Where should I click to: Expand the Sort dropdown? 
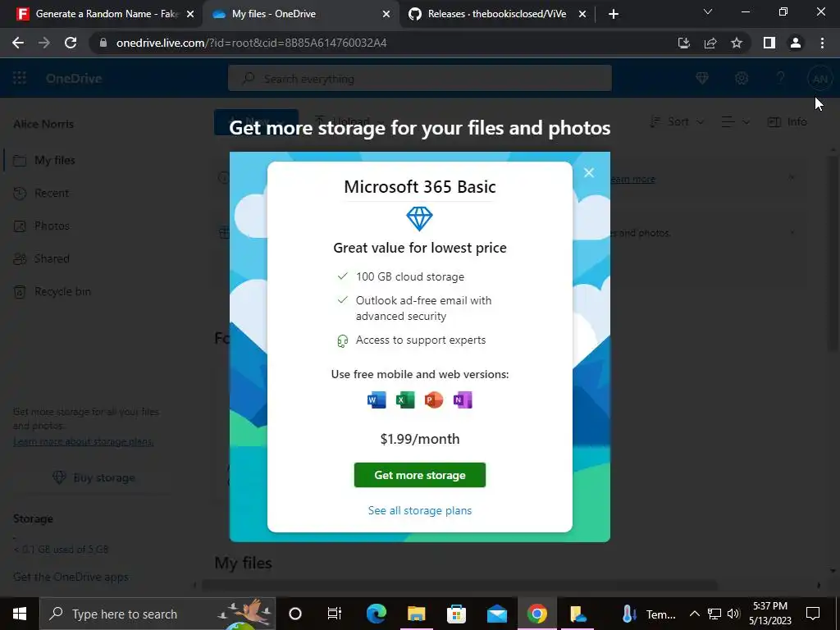[x=677, y=121]
